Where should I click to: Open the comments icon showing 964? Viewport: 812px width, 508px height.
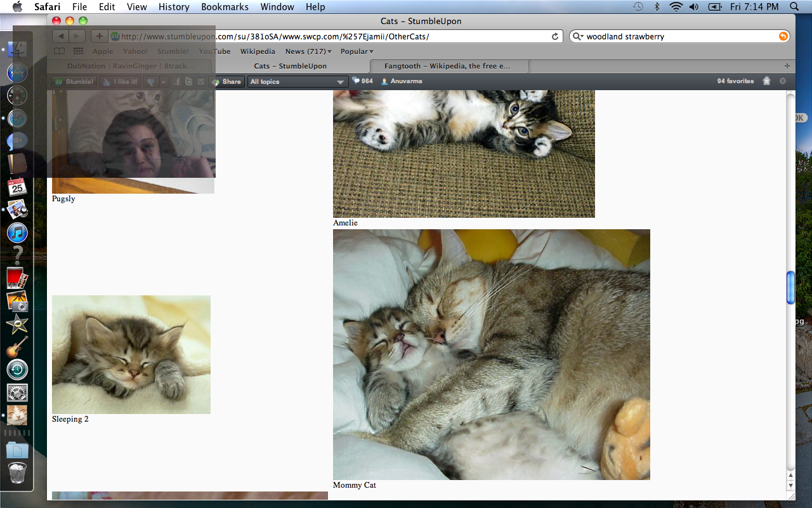pos(362,81)
